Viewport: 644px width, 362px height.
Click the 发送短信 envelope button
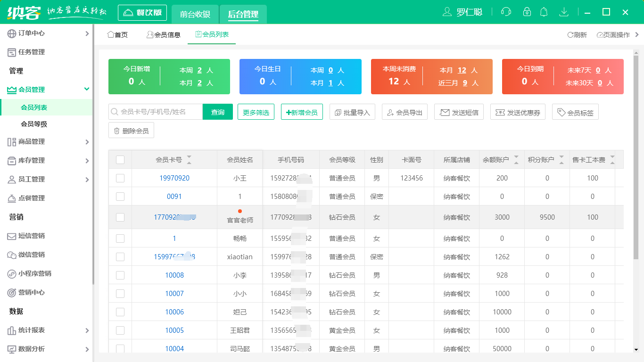coord(458,112)
